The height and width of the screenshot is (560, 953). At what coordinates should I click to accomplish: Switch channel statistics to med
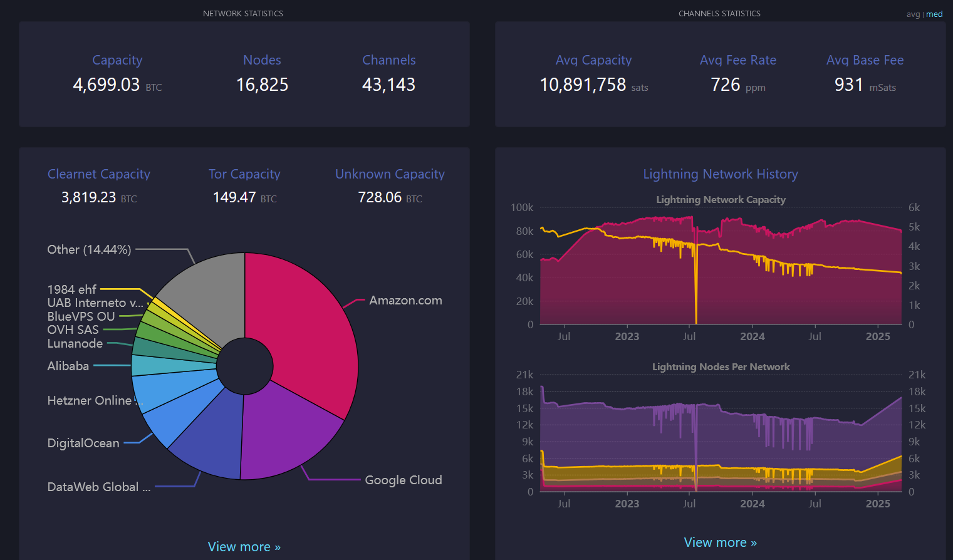pyautogui.click(x=934, y=14)
